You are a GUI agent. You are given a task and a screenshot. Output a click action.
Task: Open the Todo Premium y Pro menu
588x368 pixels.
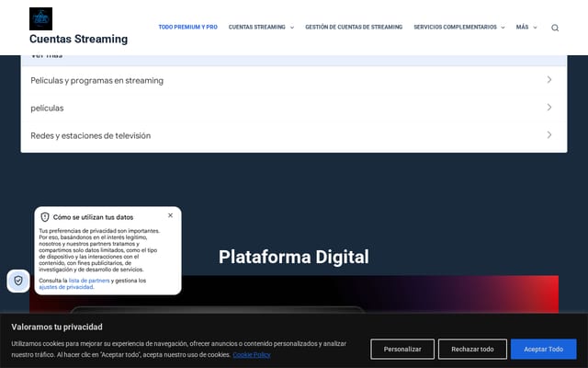(x=187, y=27)
